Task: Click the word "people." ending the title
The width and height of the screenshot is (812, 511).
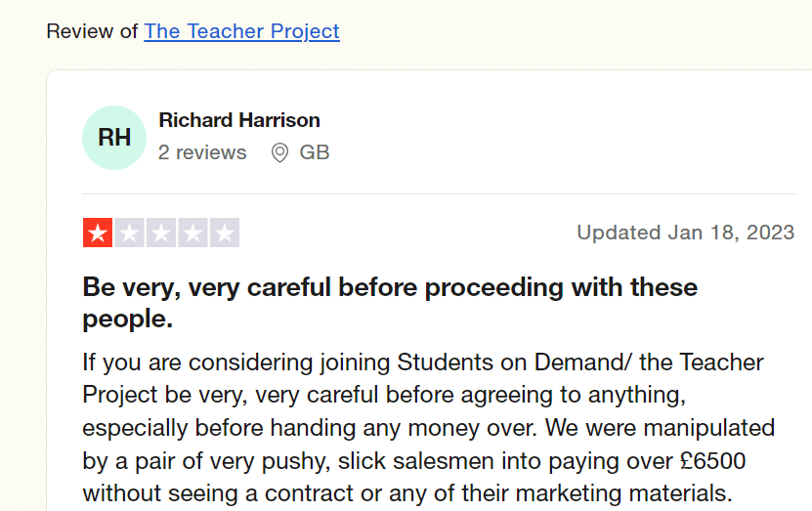Action: pyautogui.click(x=127, y=319)
